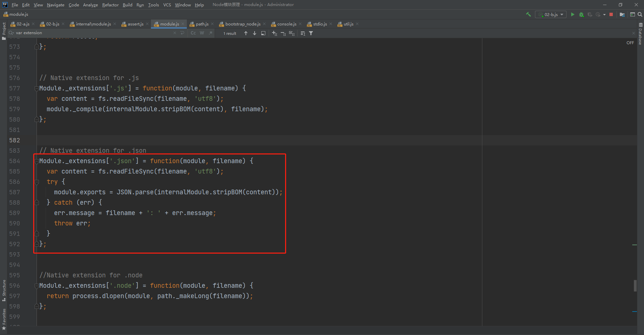The image size is (644, 335).
Task: Switch to the stdio.js tab
Action: [x=320, y=24]
